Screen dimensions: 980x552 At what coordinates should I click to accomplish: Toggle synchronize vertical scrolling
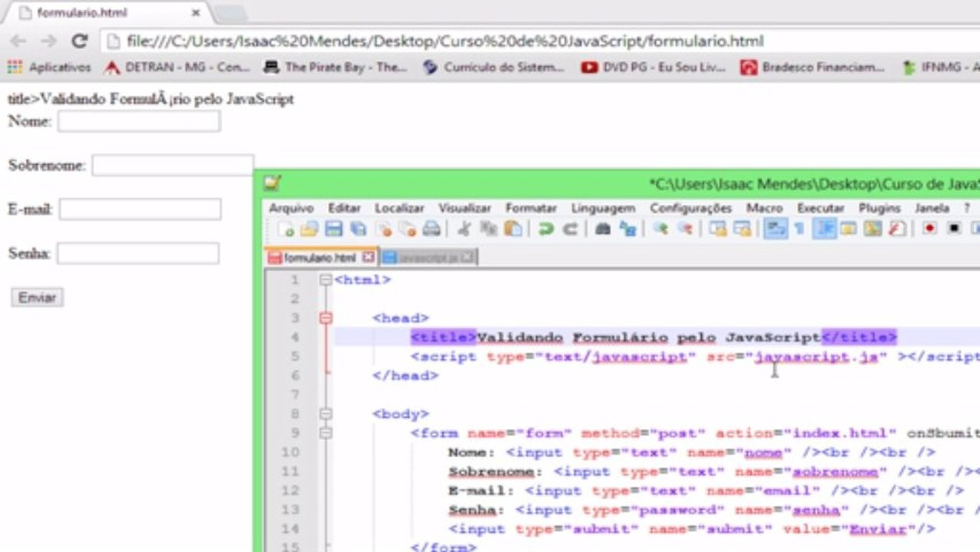coord(718,228)
